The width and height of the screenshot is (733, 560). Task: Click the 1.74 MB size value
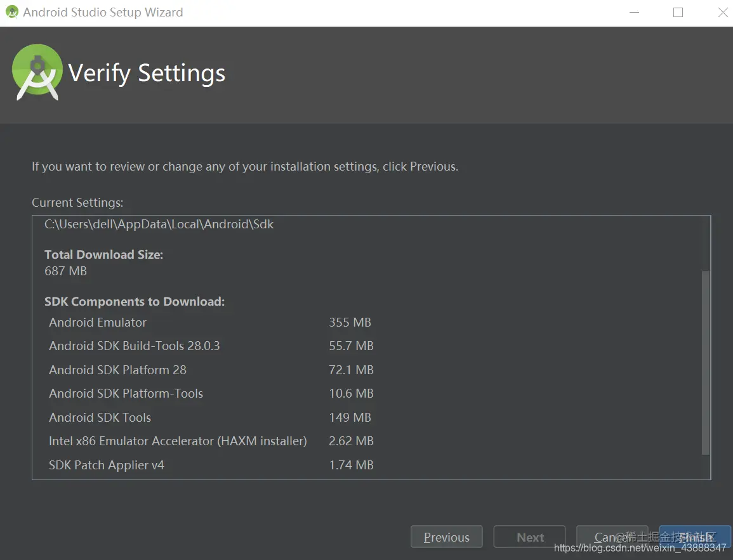coord(351,466)
